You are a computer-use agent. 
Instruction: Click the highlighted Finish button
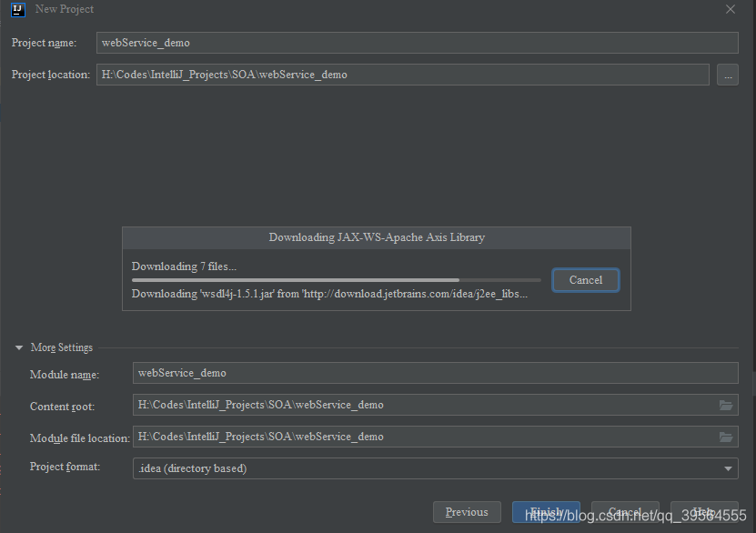[x=546, y=511]
